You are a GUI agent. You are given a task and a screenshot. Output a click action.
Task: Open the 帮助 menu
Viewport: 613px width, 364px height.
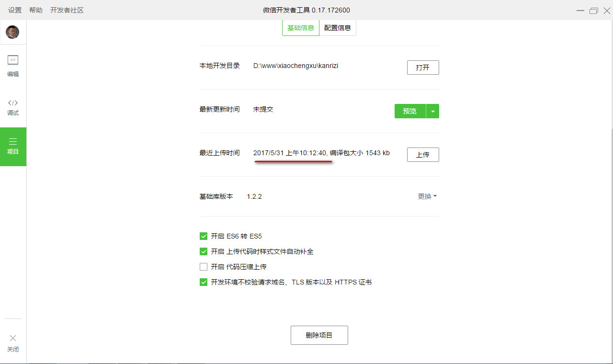(36, 10)
